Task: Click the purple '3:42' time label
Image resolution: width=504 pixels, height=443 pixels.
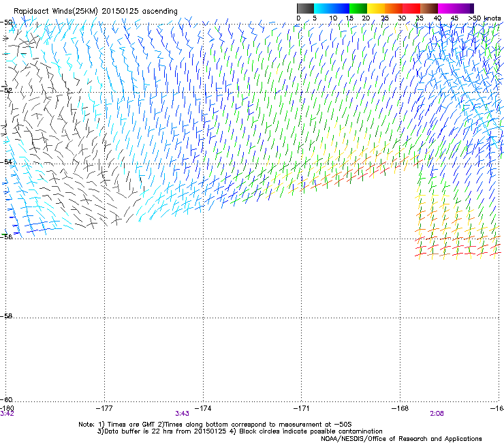Action: [7, 414]
